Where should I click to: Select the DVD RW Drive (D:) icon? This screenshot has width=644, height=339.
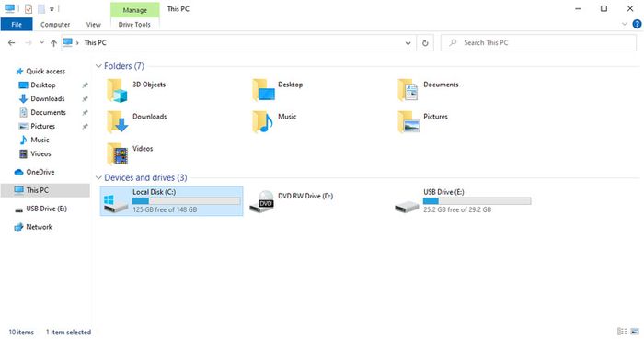(261, 202)
